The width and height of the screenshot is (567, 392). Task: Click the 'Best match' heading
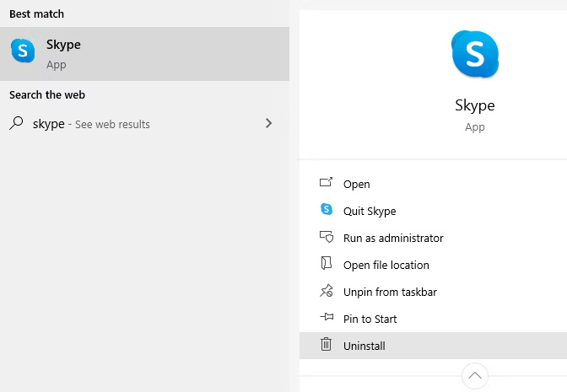pyautogui.click(x=36, y=13)
